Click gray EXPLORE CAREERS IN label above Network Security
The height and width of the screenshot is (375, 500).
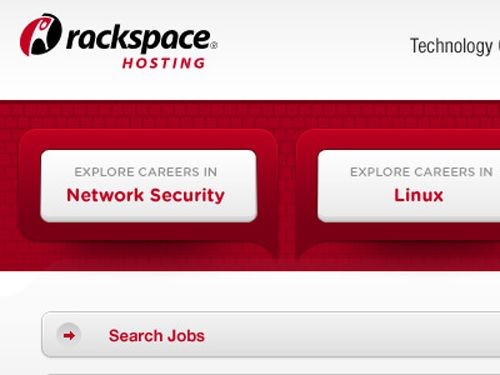click(x=146, y=172)
